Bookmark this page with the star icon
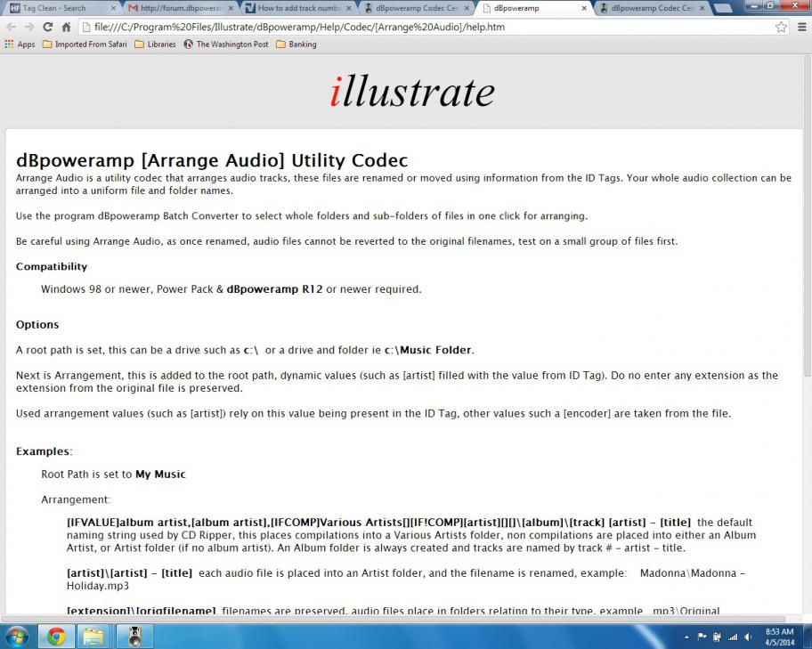The width and height of the screenshot is (812, 649). (781, 27)
